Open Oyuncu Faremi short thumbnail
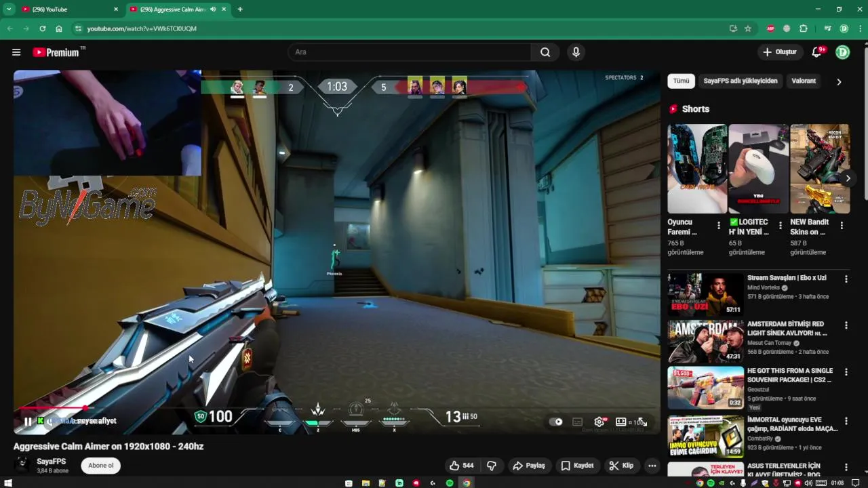This screenshot has height=488, width=868. 696,169
